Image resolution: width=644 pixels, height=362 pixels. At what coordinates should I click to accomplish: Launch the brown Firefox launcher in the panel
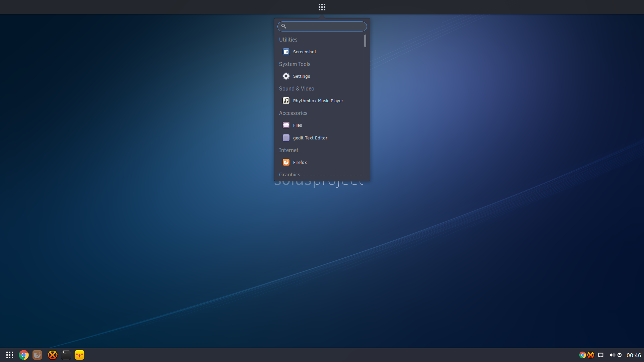[37, 355]
